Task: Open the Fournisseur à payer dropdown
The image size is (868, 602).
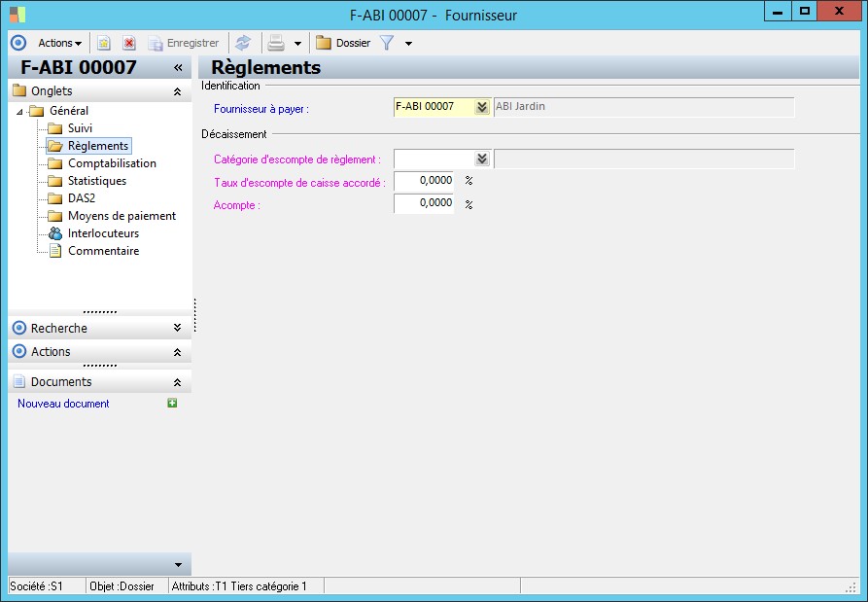Action: 481,107
